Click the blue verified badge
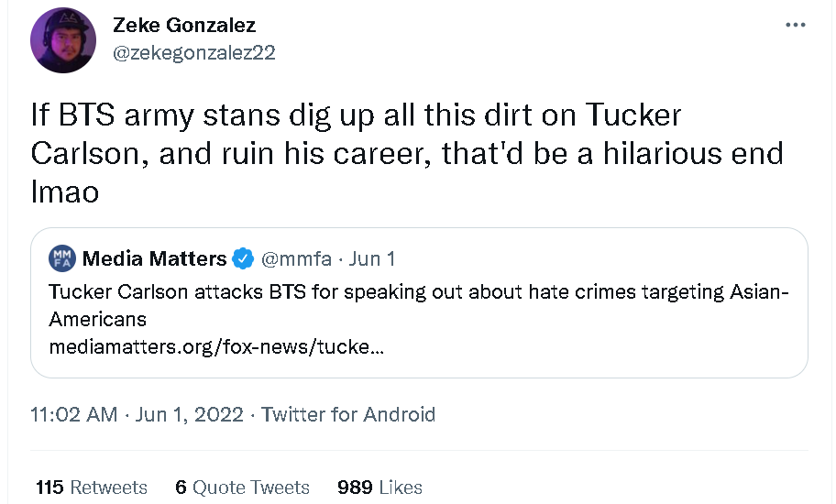This screenshot has height=504, width=836. (x=243, y=258)
